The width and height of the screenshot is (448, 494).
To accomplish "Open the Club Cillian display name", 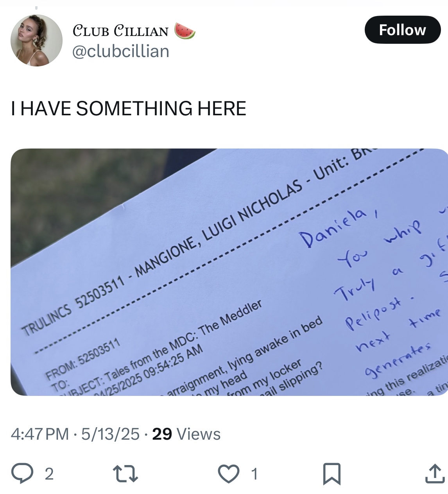I will point(120,31).
